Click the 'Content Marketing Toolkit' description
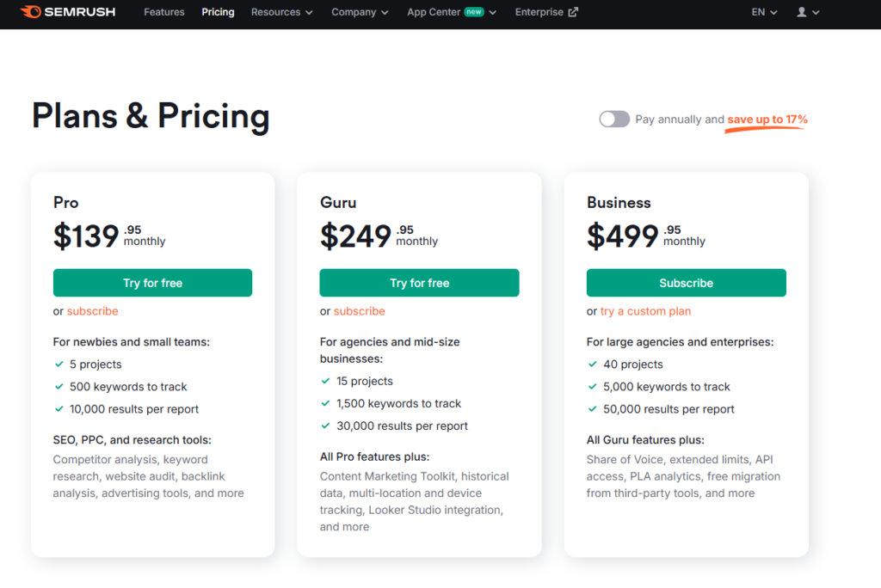Image resolution: width=881 pixels, height=588 pixels. tap(414, 501)
